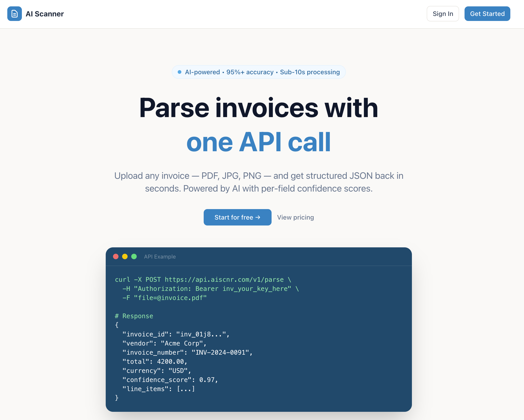This screenshot has width=524, height=420.
Task: Click the green dot in API Example window
Action: click(x=134, y=256)
